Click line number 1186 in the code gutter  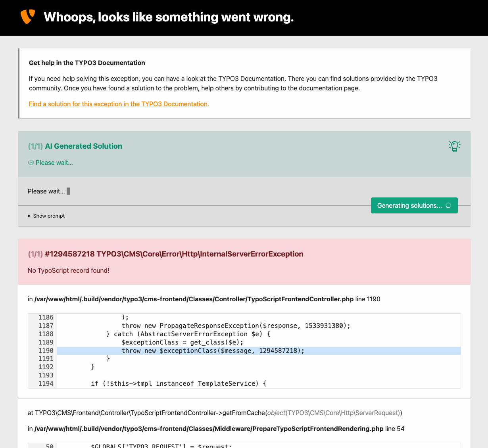coord(46,317)
